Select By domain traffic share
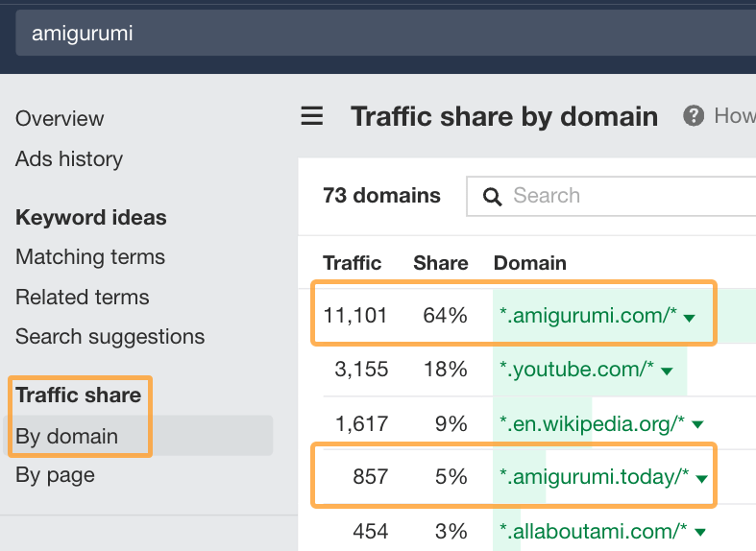The height and width of the screenshot is (551, 756). pyautogui.click(x=67, y=436)
